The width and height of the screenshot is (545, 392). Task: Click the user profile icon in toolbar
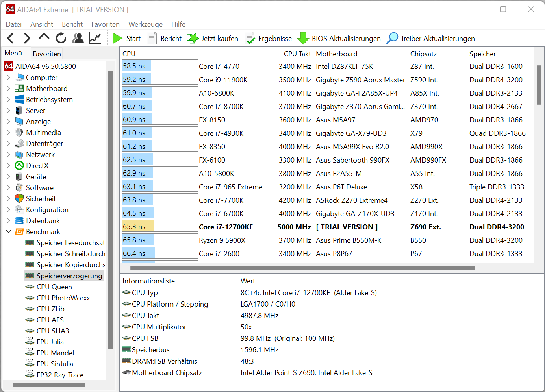pyautogui.click(x=78, y=38)
